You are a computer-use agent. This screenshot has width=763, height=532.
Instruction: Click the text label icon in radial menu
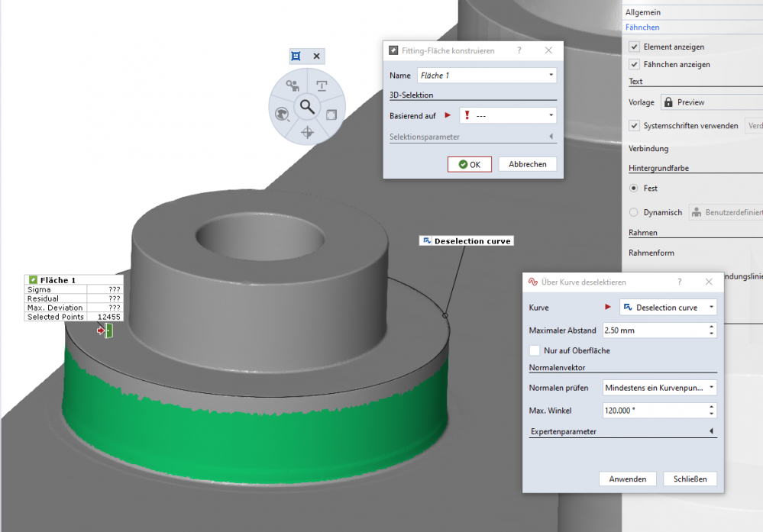[x=322, y=85]
